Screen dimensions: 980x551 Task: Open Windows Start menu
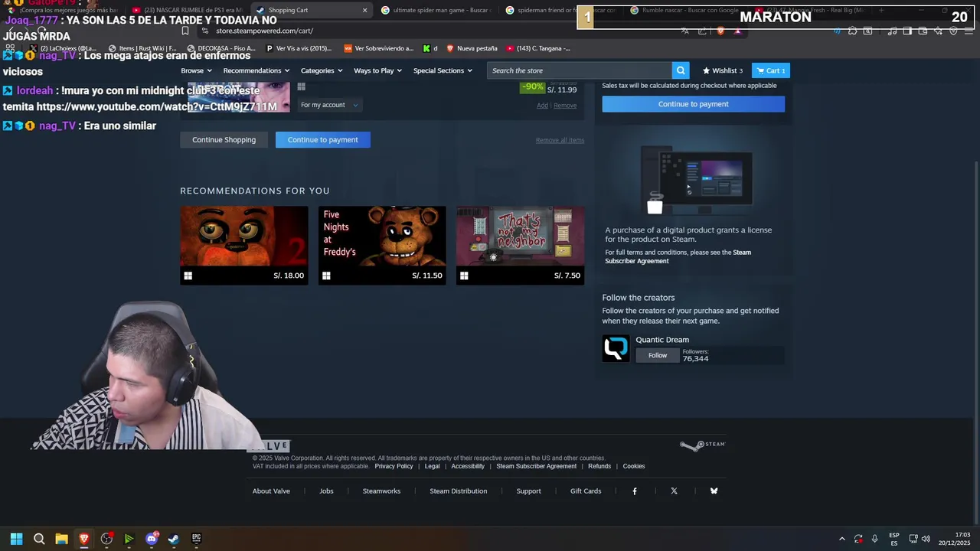click(16, 539)
